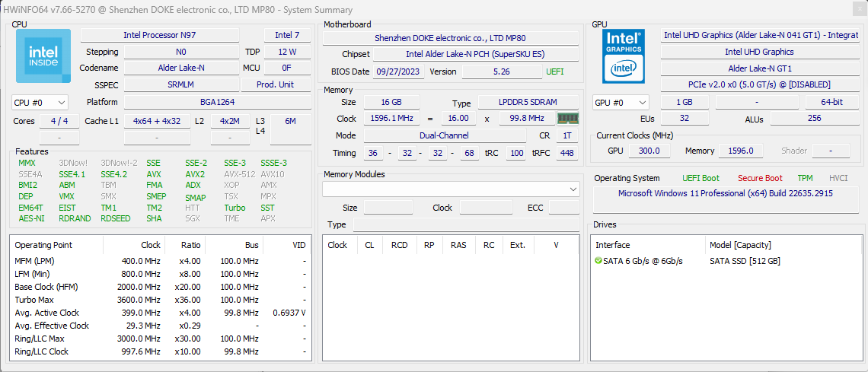Viewport: 868px width, 372px height.
Task: Click the Intel Inside CPU logo
Action: pos(43,56)
